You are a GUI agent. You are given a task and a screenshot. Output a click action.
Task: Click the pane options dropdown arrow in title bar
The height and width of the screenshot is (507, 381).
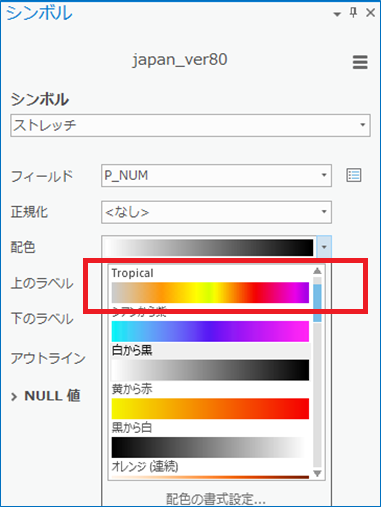coord(337,14)
